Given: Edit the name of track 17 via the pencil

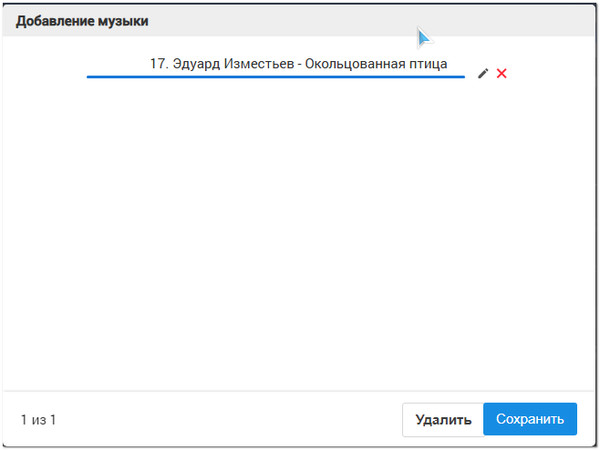Looking at the screenshot, I should 483,73.
